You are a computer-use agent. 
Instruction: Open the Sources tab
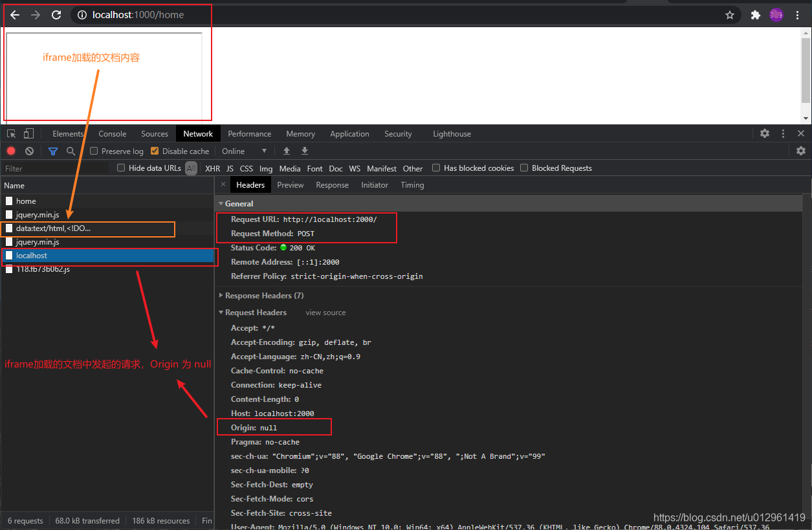[155, 134]
